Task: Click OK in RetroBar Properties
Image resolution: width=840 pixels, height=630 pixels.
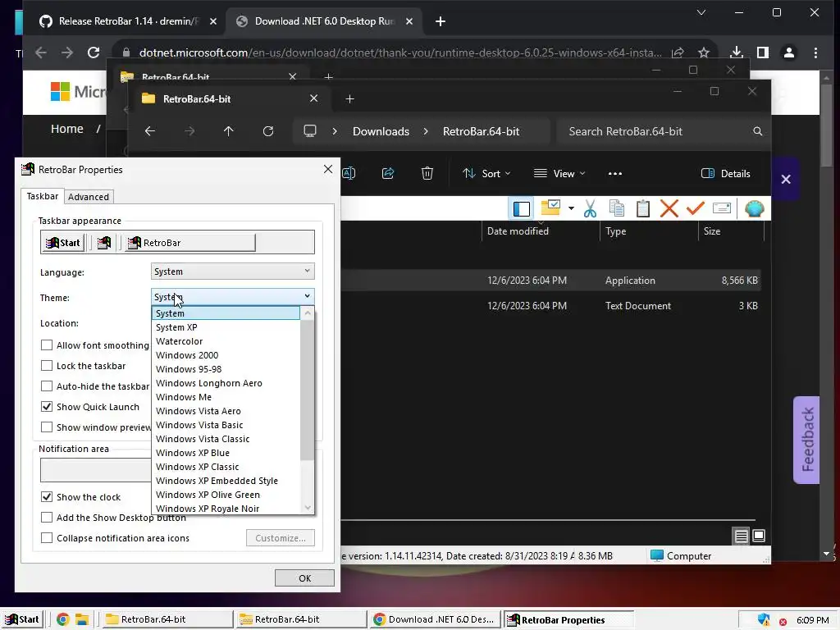Action: coord(304,578)
